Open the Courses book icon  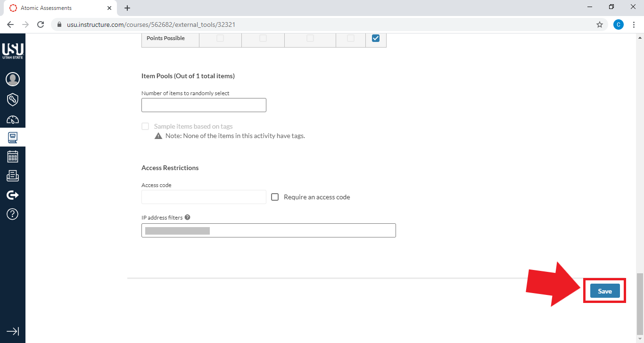pos(13,138)
